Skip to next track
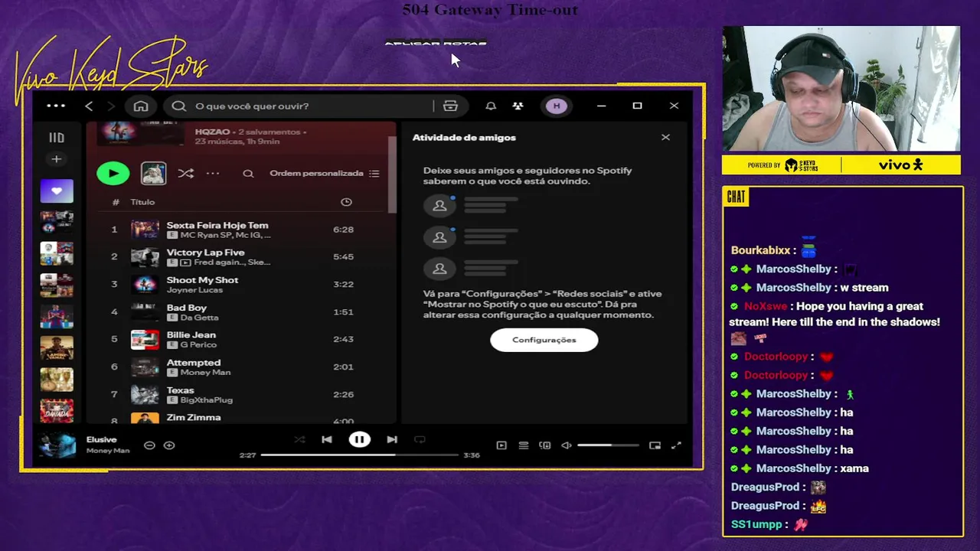 click(x=392, y=440)
